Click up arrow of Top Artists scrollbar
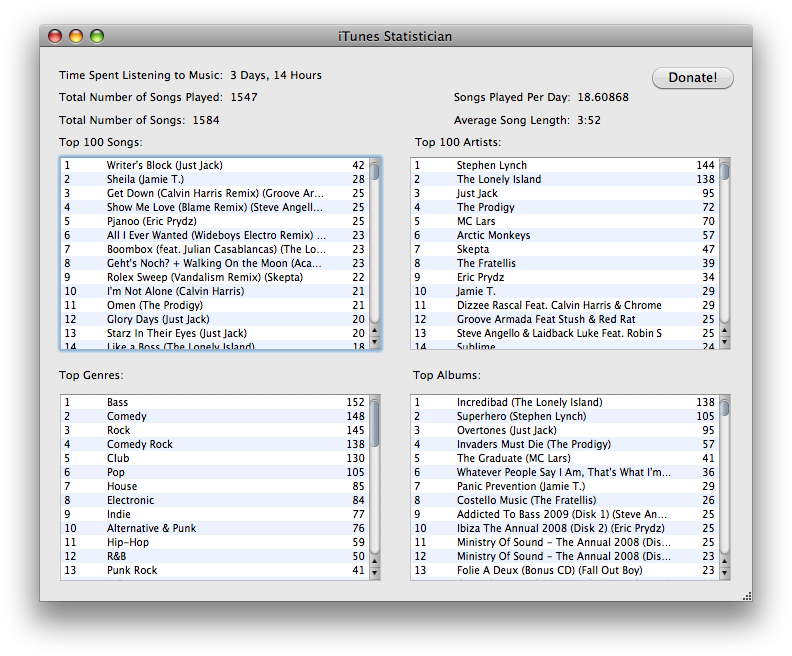Screen dimensions: 792x656 click(x=724, y=331)
